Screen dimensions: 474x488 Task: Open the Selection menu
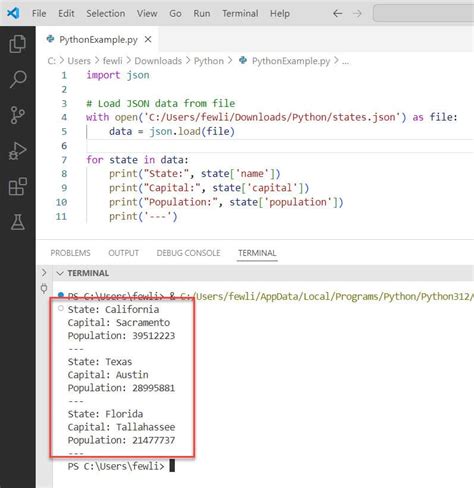106,13
